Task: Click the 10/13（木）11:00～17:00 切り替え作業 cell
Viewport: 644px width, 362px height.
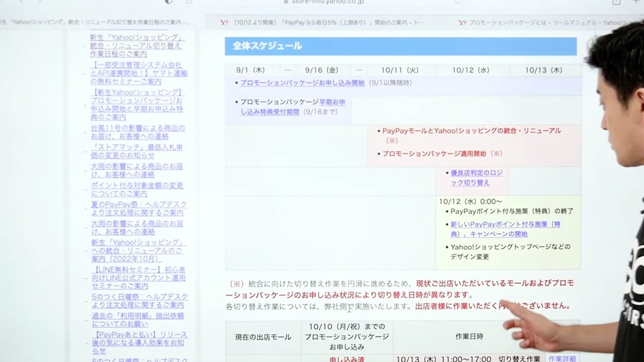Action: coord(468,359)
